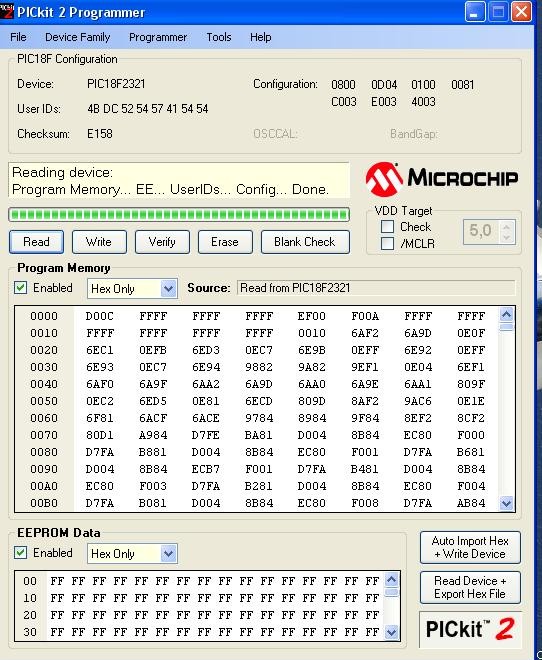Screen dimensions: 542x660
Task: Click configuration word 0D04
Action: click(384, 85)
